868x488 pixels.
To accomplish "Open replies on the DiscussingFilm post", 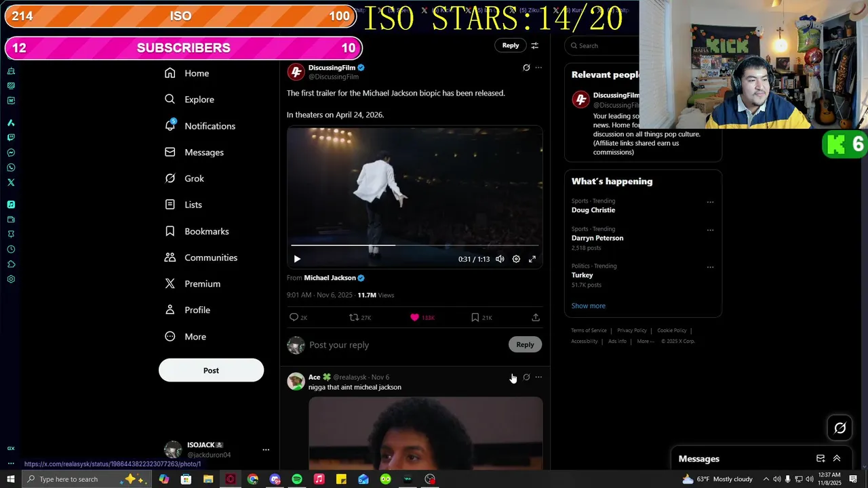I will [294, 317].
